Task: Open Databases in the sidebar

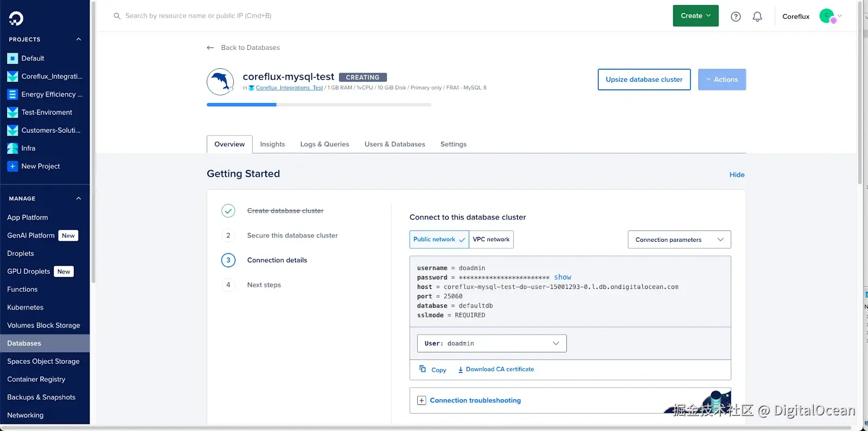Action: pyautogui.click(x=45, y=343)
